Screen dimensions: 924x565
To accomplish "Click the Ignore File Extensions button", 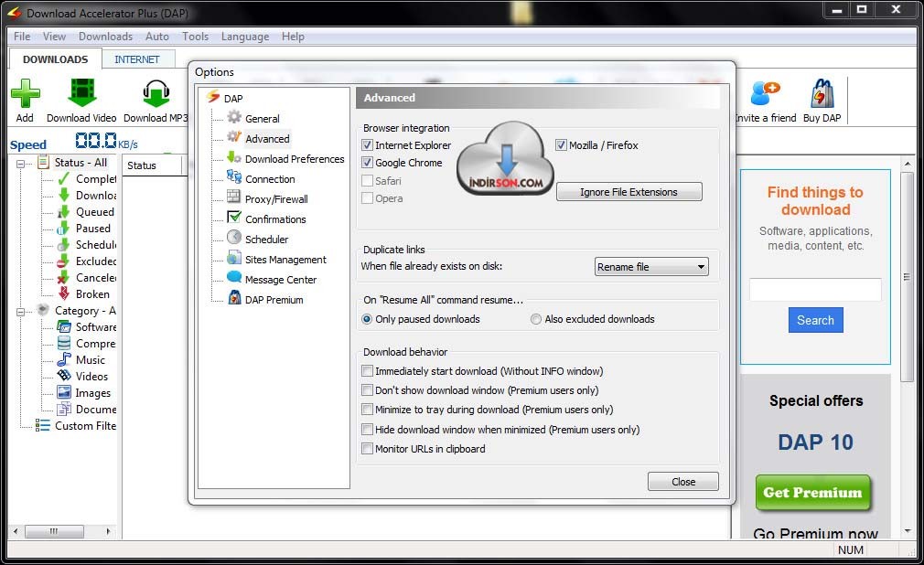I will coord(629,192).
